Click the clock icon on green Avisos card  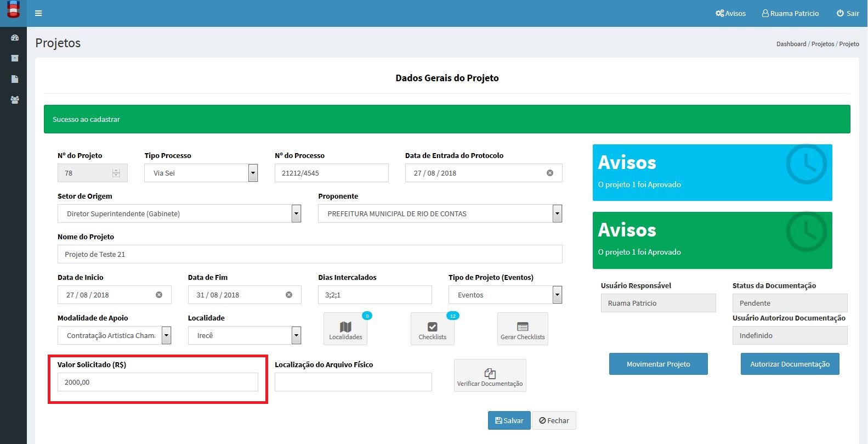[807, 232]
